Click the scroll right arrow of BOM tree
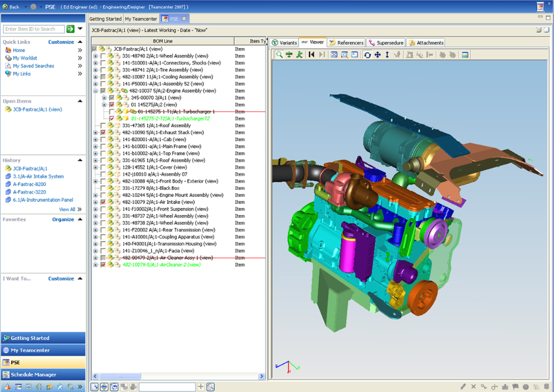Viewport: 554px width, 392px height. [261, 376]
